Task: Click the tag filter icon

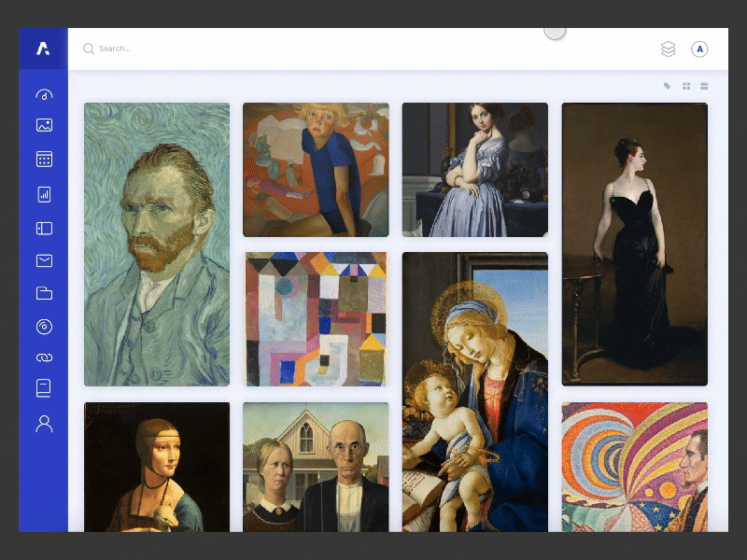Action: click(667, 86)
